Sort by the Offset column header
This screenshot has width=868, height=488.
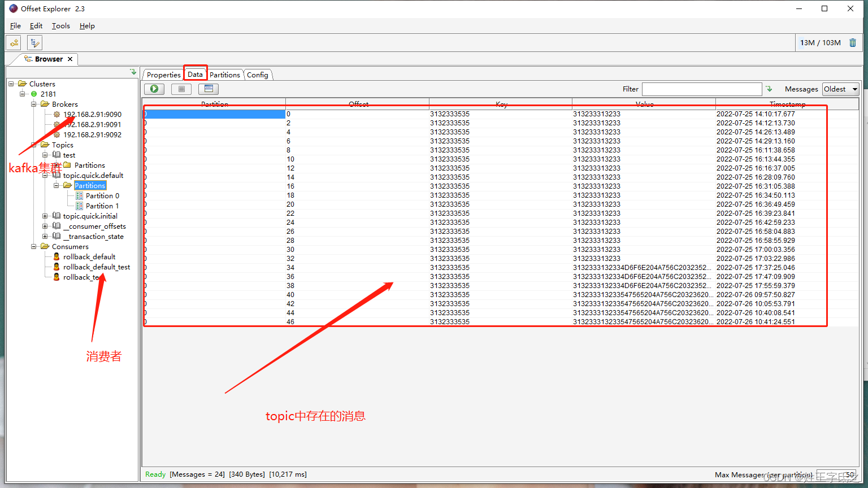[358, 104]
